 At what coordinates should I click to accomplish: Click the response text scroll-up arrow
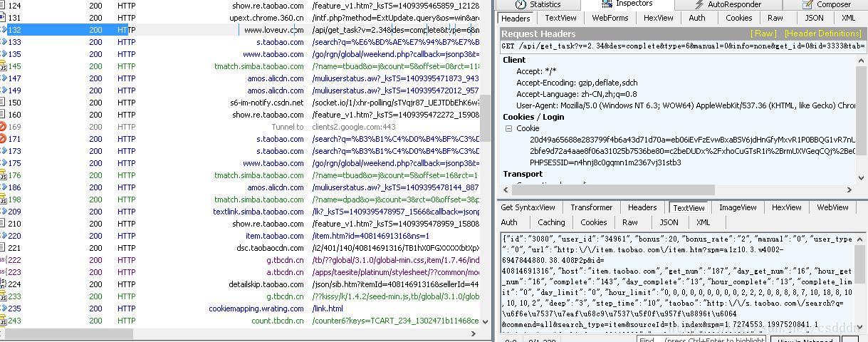(x=859, y=239)
